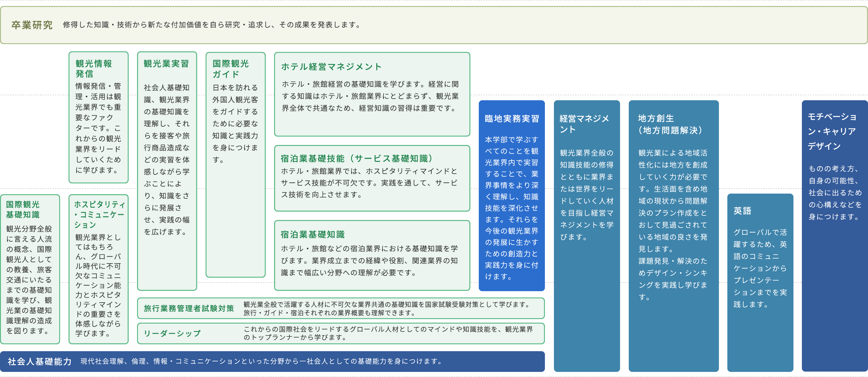Screen dimensions: 868x377
Task: Select the 旅行業務管理者試験対策 row
Action: tap(340, 308)
